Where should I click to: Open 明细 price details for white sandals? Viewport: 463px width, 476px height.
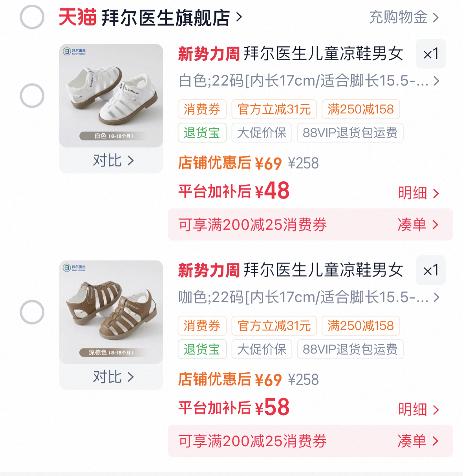[x=418, y=193]
